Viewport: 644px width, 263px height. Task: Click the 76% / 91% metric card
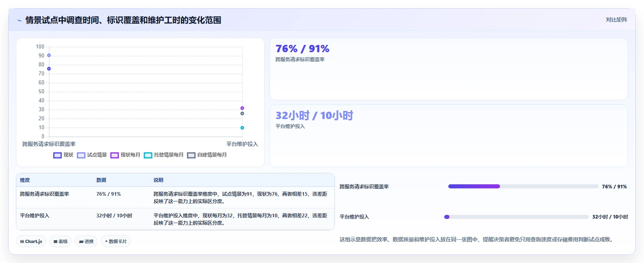click(x=449, y=69)
